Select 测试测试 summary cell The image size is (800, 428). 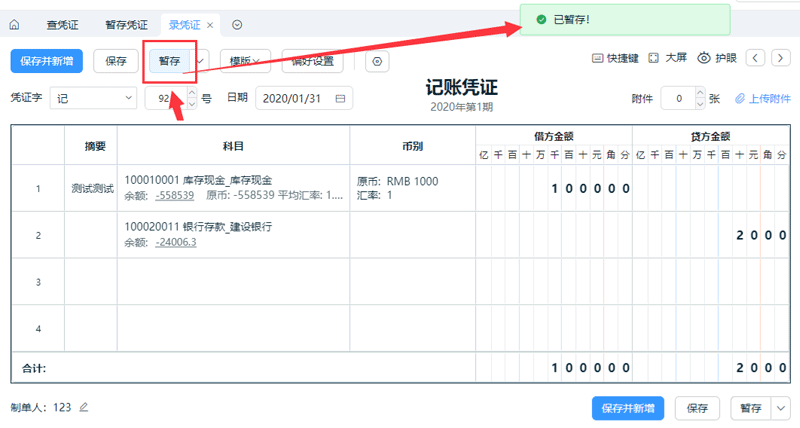[x=92, y=188]
